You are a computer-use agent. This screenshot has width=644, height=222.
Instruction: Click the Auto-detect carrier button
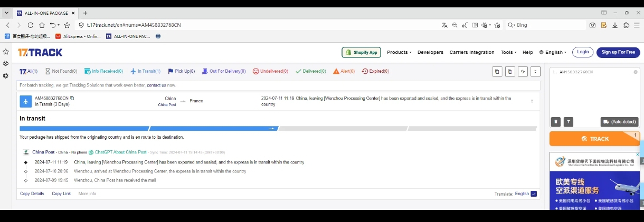point(619,122)
